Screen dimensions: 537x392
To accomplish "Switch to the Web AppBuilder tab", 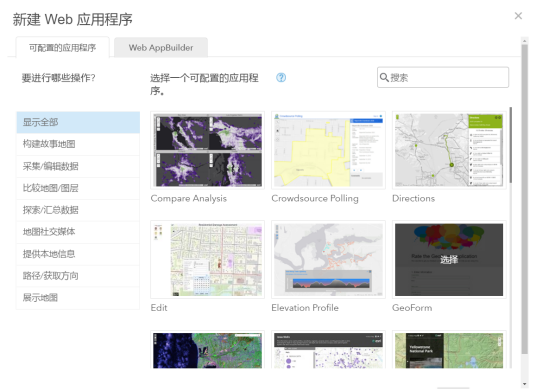I will coord(161,48).
